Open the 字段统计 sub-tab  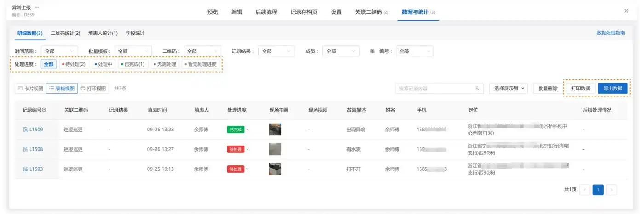pyautogui.click(x=135, y=33)
